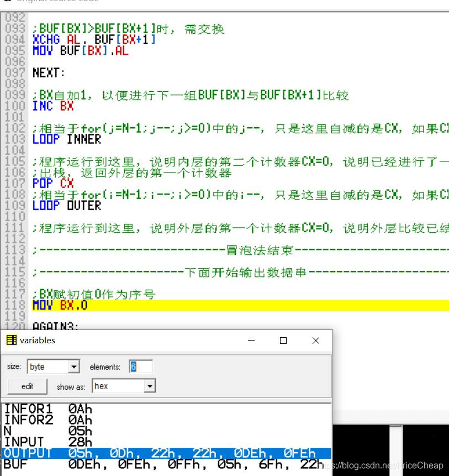This screenshot has width=449, height=476.
Task: Click the MOV BUF[BX],AL source line
Action: click(x=81, y=51)
